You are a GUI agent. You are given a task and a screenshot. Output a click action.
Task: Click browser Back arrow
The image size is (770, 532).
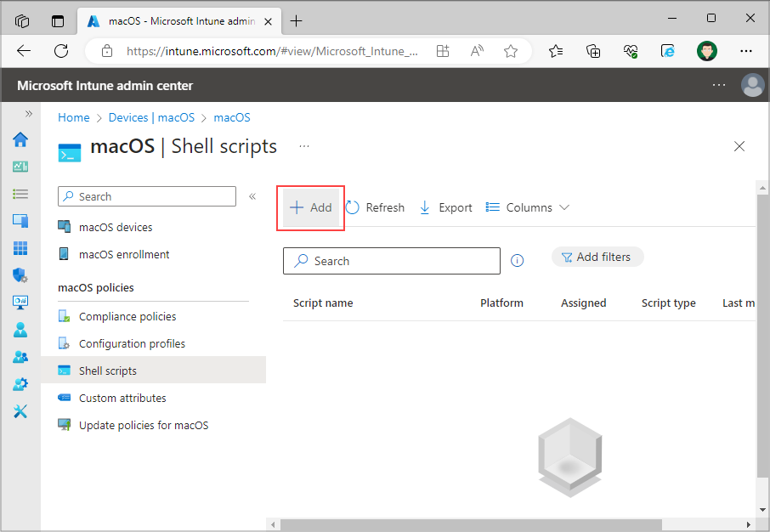pyautogui.click(x=24, y=51)
